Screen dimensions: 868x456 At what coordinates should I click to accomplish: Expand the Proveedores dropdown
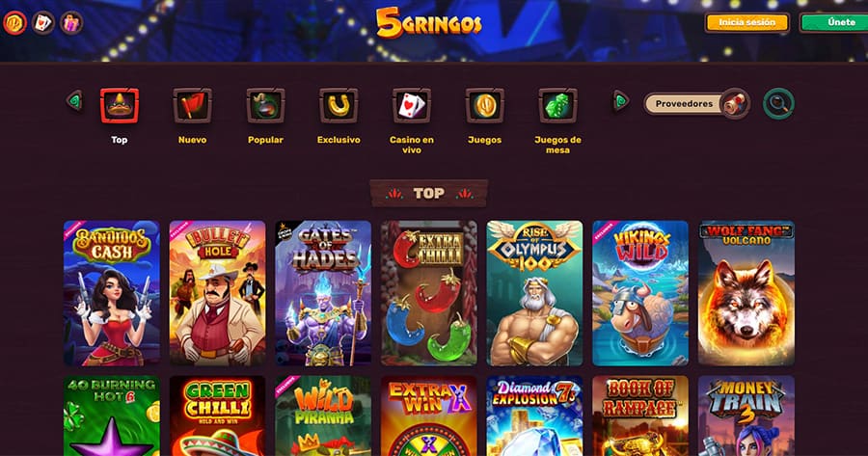coord(696,103)
